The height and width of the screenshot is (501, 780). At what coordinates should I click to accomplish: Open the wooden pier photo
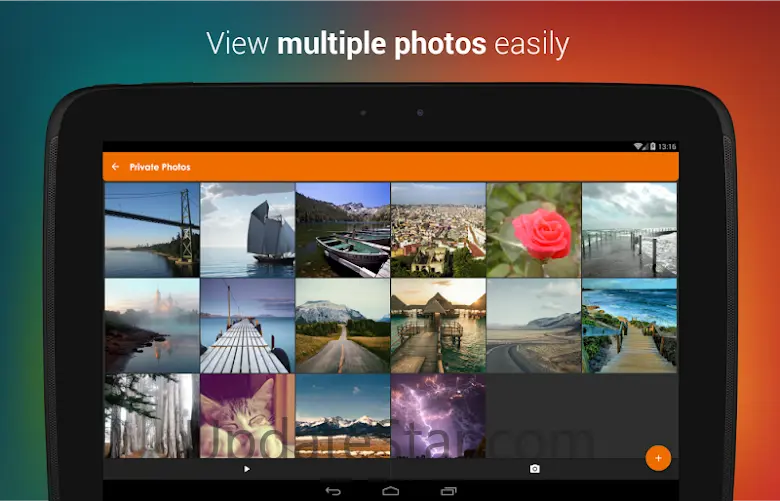(x=247, y=326)
